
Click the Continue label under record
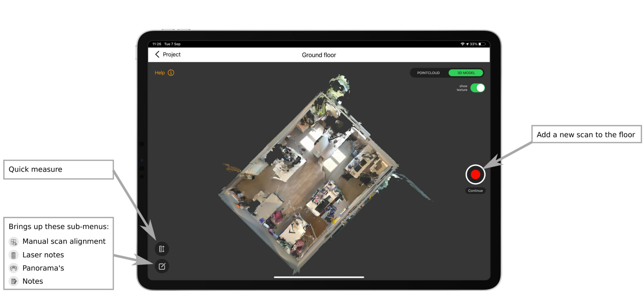coord(475,191)
